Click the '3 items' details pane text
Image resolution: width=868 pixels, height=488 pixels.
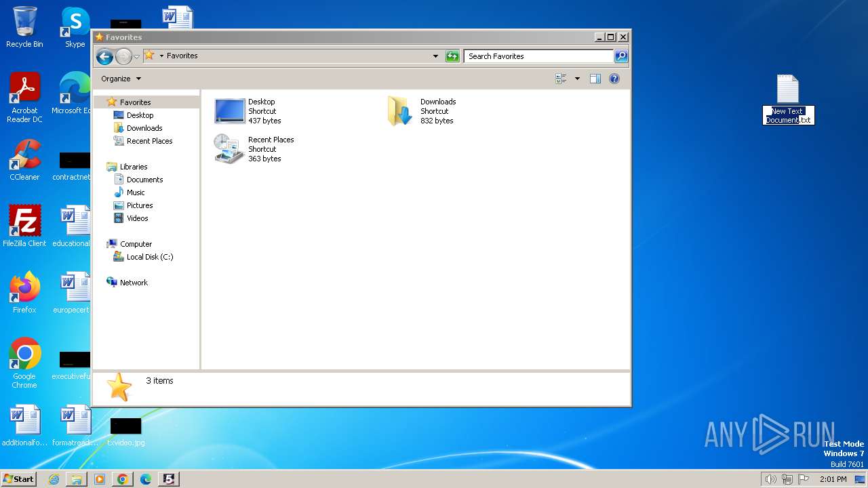pos(159,381)
